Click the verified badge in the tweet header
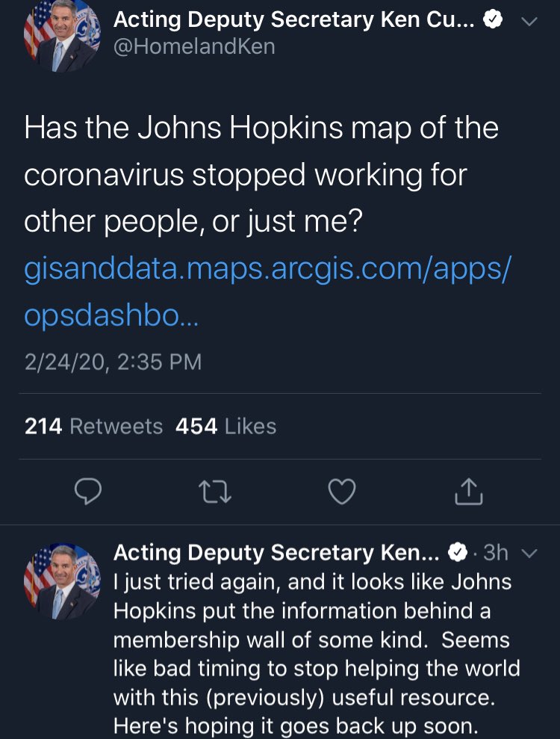 [x=492, y=20]
